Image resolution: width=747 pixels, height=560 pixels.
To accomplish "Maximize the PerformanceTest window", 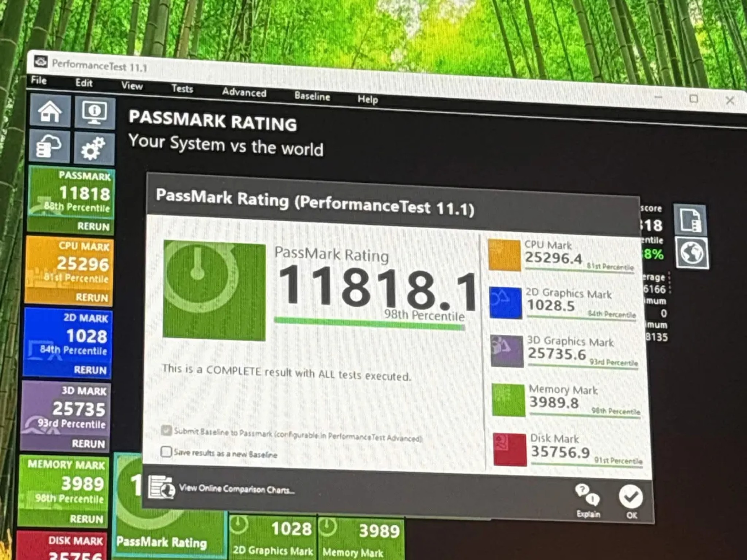I will point(694,99).
